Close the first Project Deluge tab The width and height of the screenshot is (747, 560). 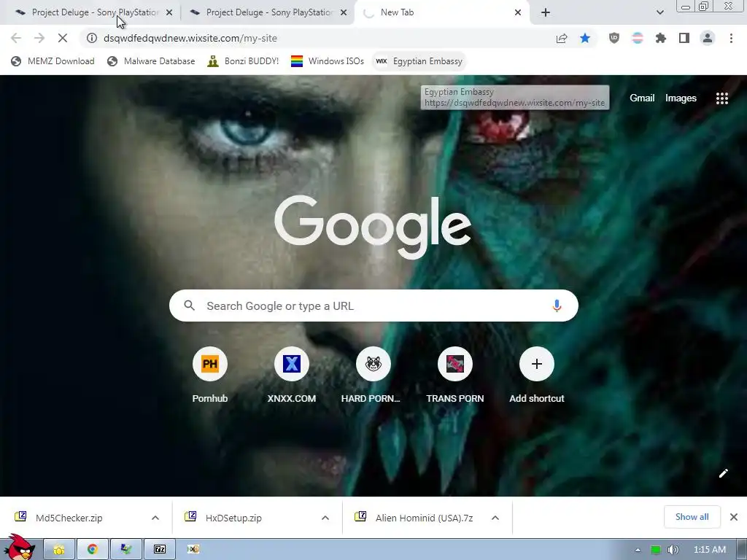pyautogui.click(x=169, y=13)
